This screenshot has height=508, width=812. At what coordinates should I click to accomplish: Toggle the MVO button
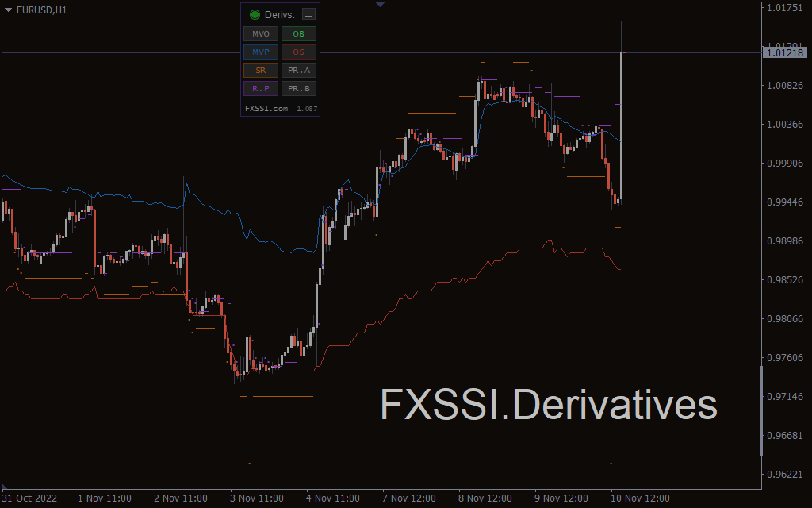260,33
